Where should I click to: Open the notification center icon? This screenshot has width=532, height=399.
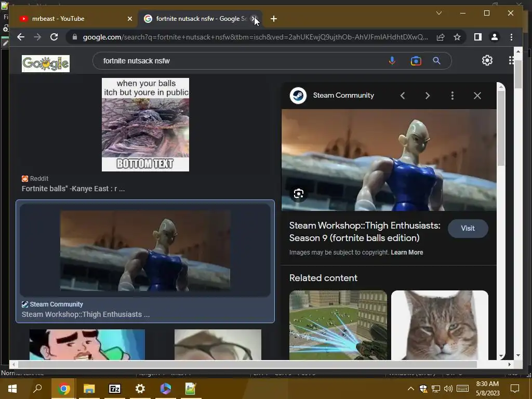point(515,389)
